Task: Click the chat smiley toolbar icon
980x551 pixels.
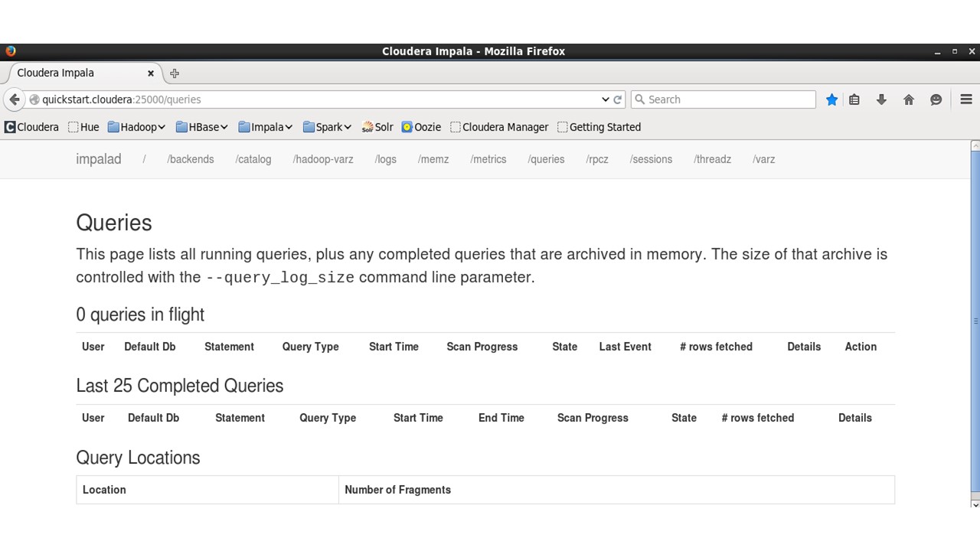Action: tap(936, 99)
